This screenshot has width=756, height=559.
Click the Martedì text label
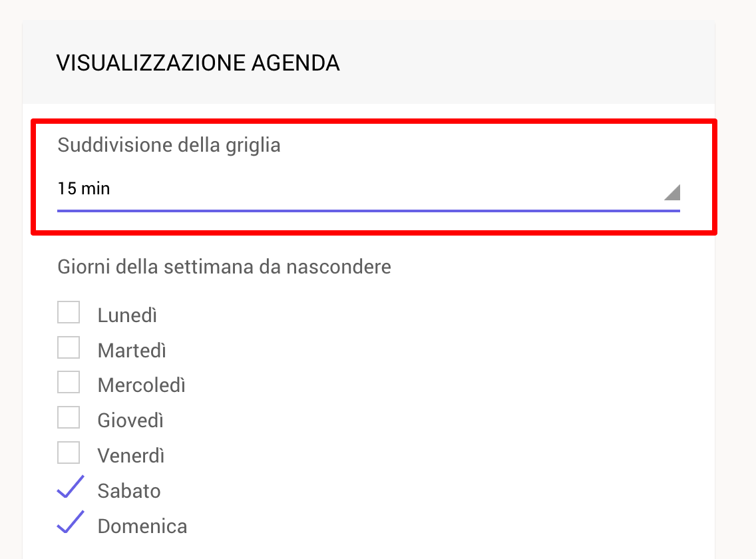click(x=132, y=351)
